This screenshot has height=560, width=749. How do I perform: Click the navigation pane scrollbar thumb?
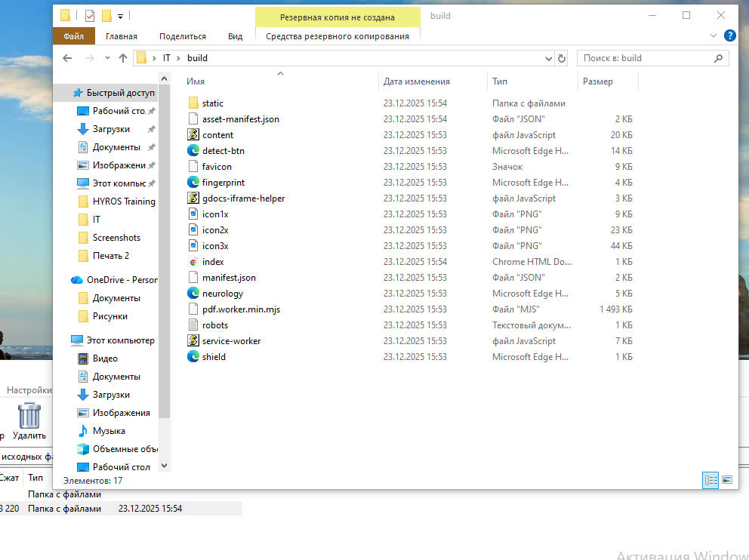pyautogui.click(x=165, y=251)
